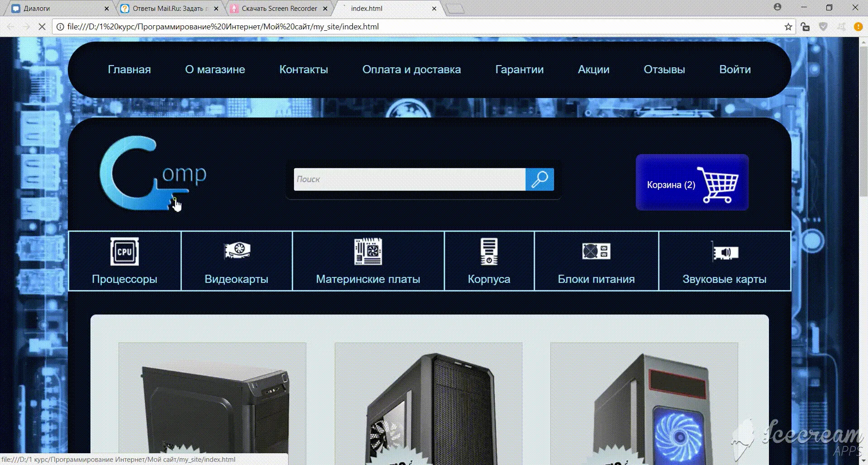Open Гарантии page
Viewport: 868px width, 465px height.
pyautogui.click(x=520, y=70)
